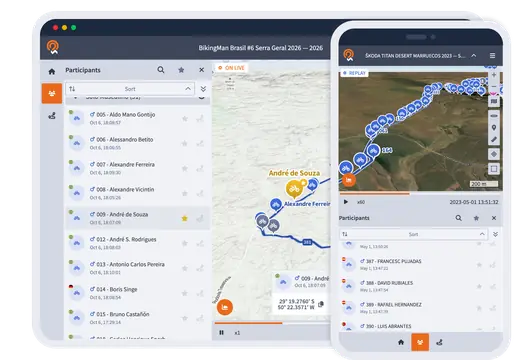This screenshot has width=520, height=360.
Task: Select the 006 - Alessandro Betito row
Action: pos(137,143)
